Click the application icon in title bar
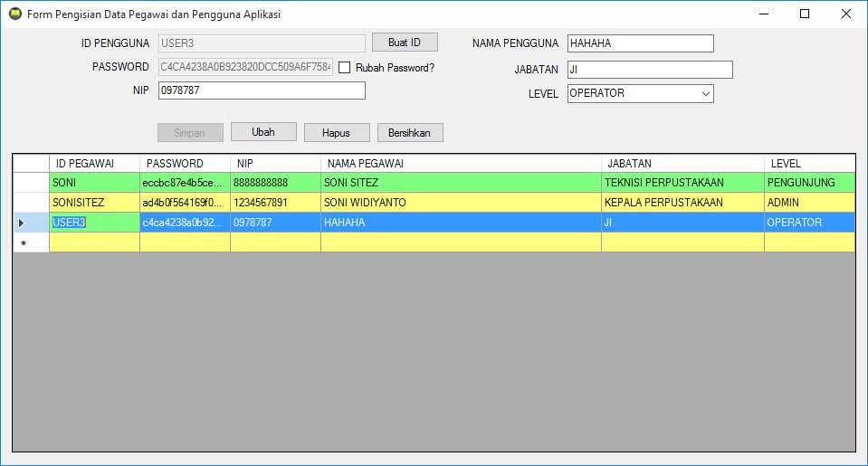 [x=14, y=14]
